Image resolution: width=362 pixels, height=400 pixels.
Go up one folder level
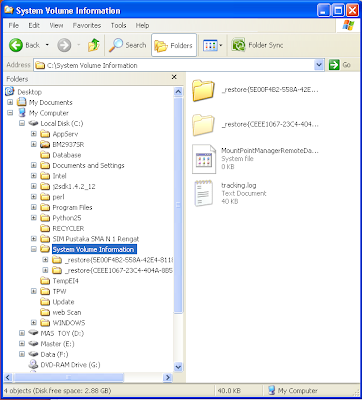[x=94, y=45]
